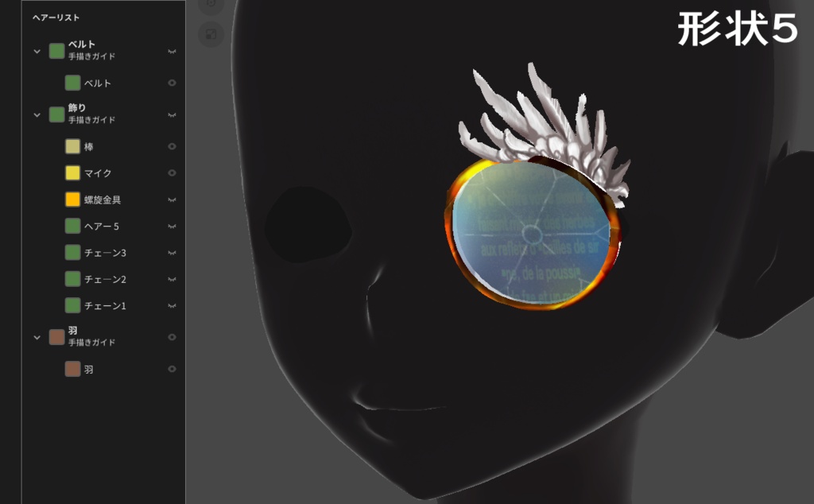Show the hidden チェーン2 item
814x504 pixels.
point(172,279)
